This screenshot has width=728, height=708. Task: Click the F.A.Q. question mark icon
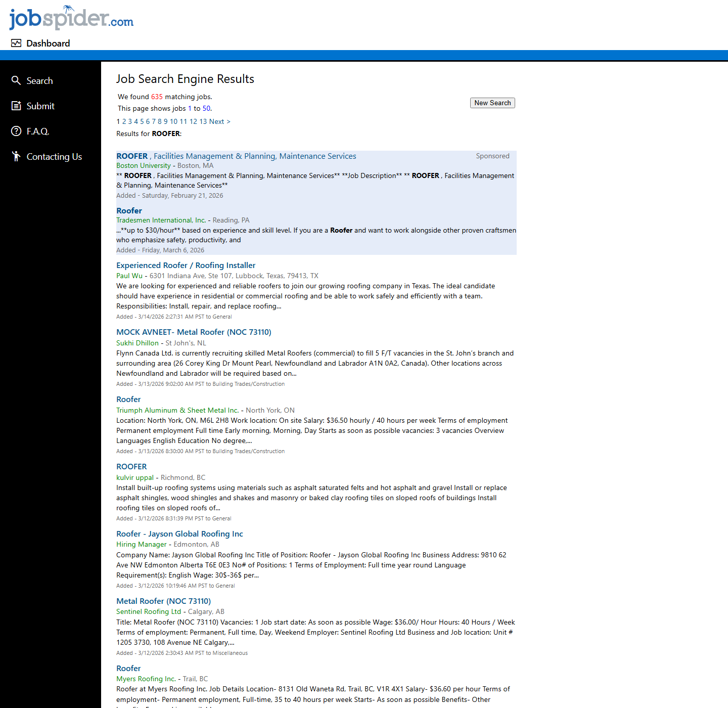click(16, 131)
